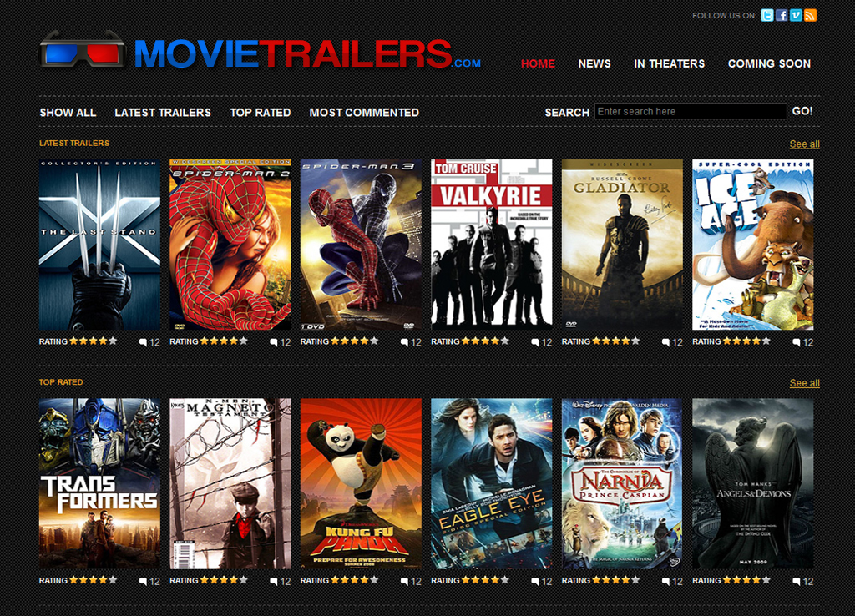The height and width of the screenshot is (616, 855).
Task: Open the Transformers poster
Action: click(x=100, y=484)
